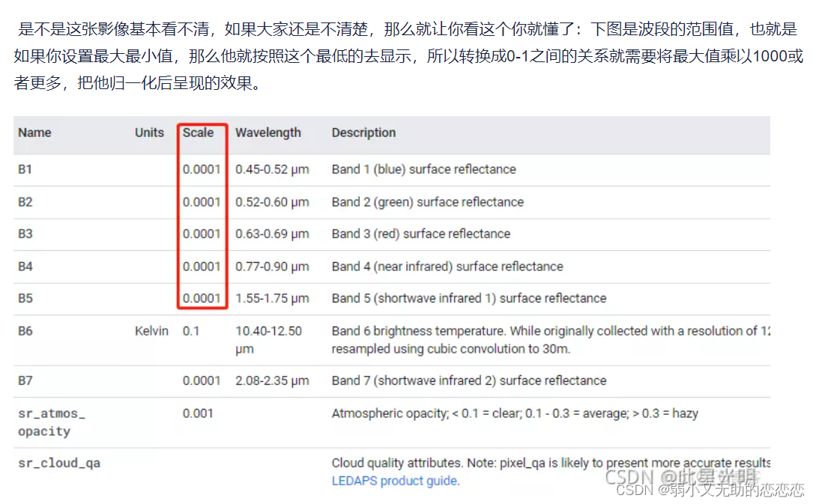
Task: Select the B4 band row
Action: (25, 266)
